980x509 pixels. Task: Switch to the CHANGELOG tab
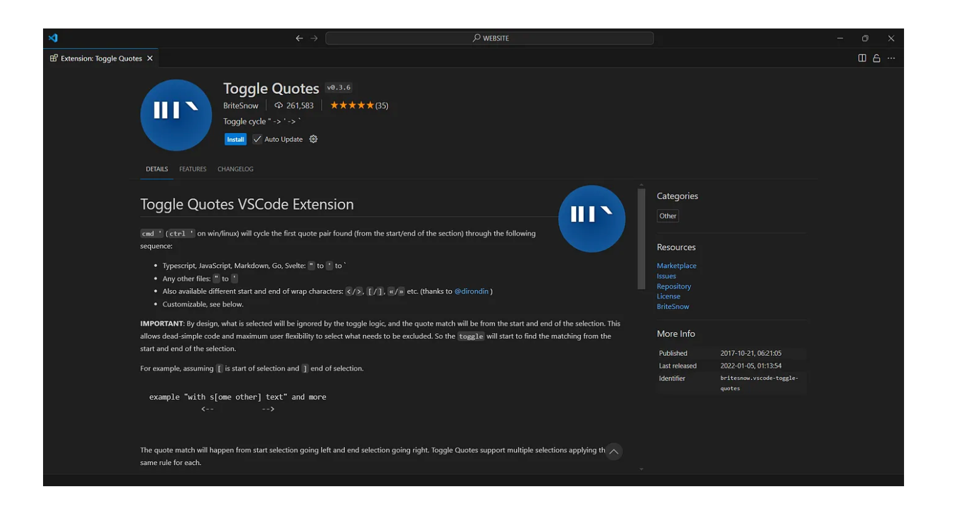(236, 169)
